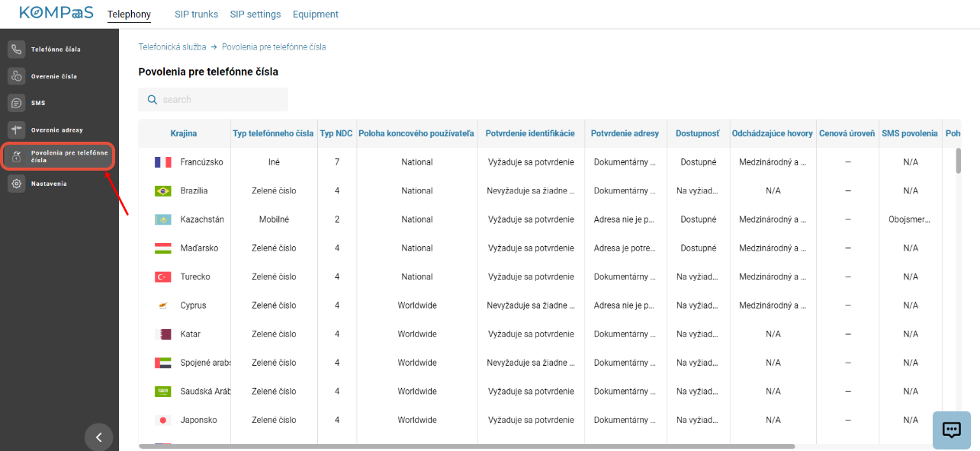
Task: Click the Hungary flag icon
Action: (x=162, y=248)
